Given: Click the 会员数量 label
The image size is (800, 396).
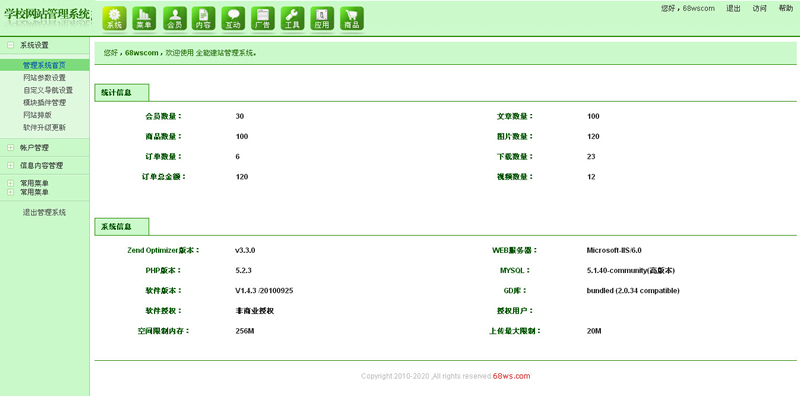Looking at the screenshot, I should point(163,116).
